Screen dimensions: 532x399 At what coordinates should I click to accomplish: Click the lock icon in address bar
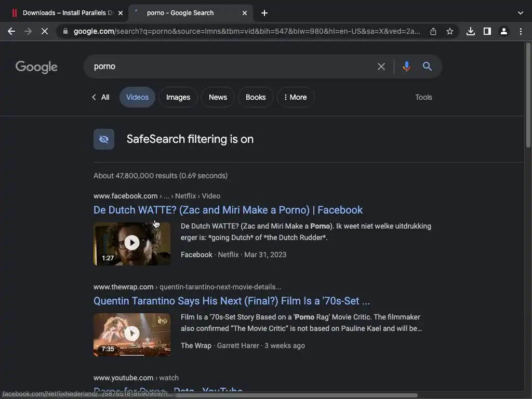(x=65, y=31)
